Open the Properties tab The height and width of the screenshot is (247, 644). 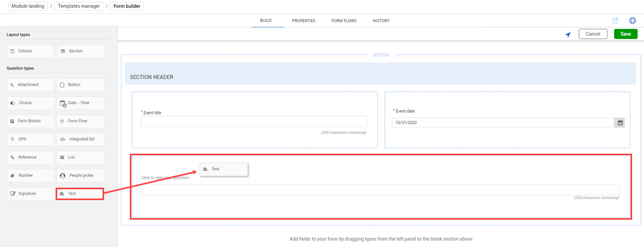click(x=303, y=21)
